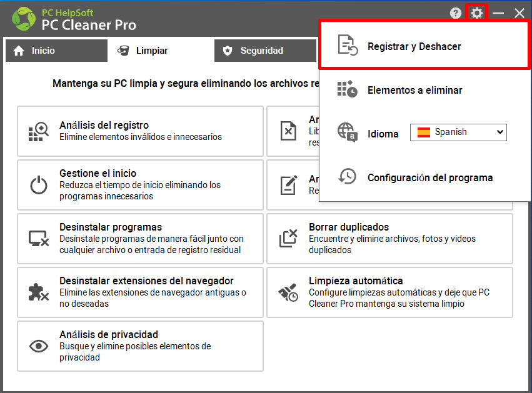Click the Gestione el inicio power icon
Screen dimensions: 532x393
[39, 185]
